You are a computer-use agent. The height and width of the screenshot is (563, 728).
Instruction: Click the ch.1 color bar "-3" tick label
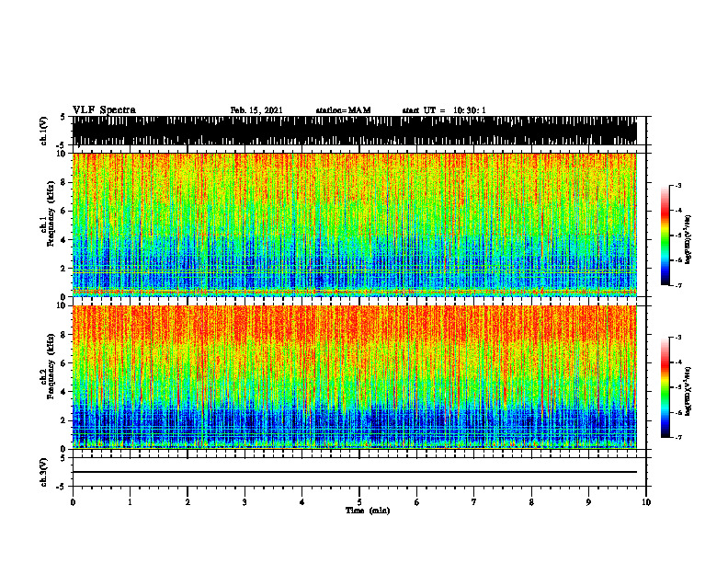coord(677,185)
